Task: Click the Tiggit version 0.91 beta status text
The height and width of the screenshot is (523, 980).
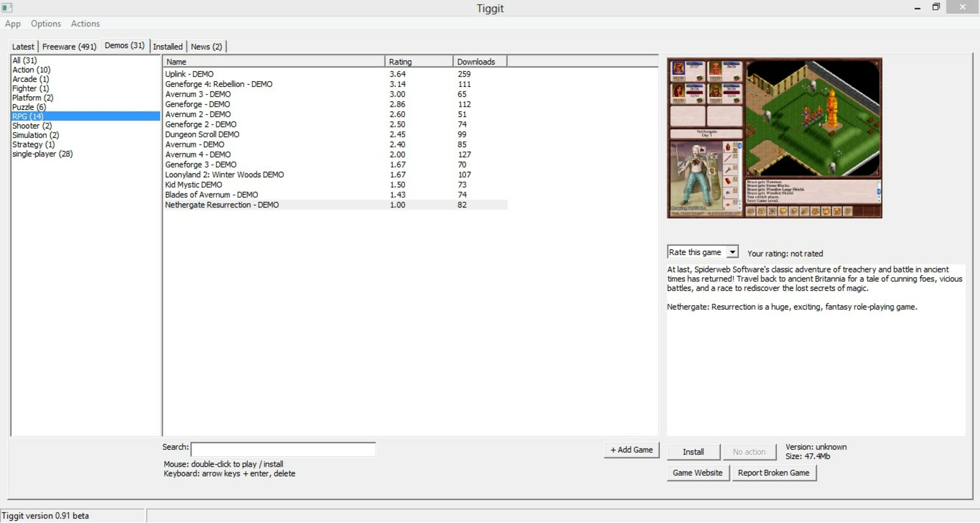Action: [46, 516]
